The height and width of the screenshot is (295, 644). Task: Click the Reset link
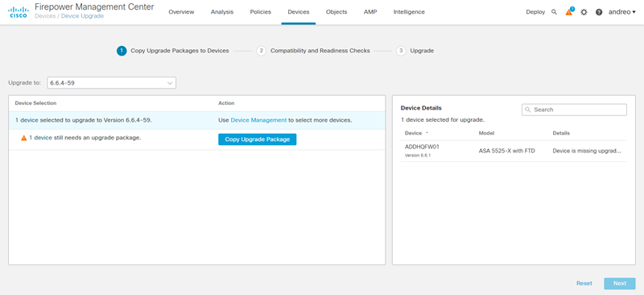coord(584,283)
